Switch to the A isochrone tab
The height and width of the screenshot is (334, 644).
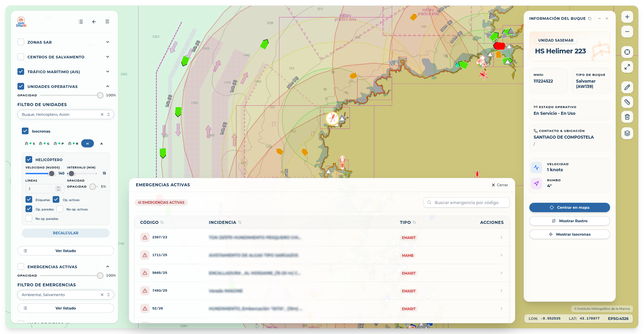(102, 143)
